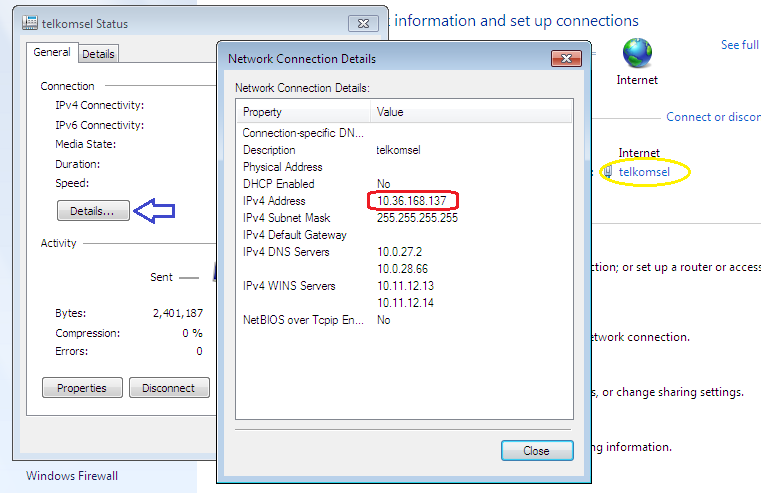Close the Network Connection Details dialog with the red X
The width and height of the screenshot is (761, 493).
click(566, 59)
